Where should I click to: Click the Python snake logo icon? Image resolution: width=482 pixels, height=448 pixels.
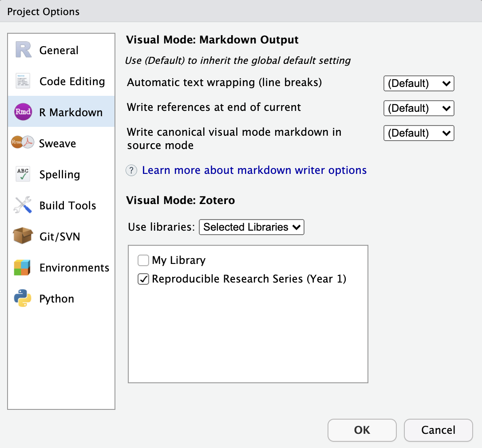[23, 299]
